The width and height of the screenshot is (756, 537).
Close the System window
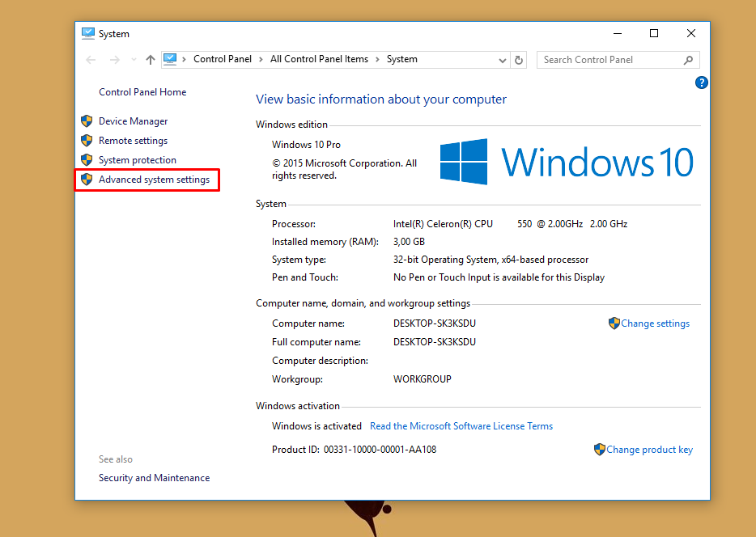pos(691,33)
